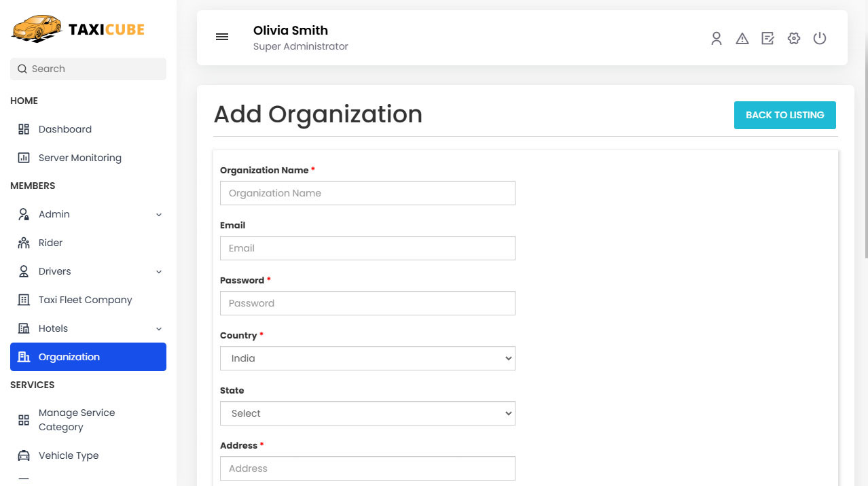This screenshot has width=868, height=486.
Task: Collapse or expand the Hotels section
Action: (158, 328)
